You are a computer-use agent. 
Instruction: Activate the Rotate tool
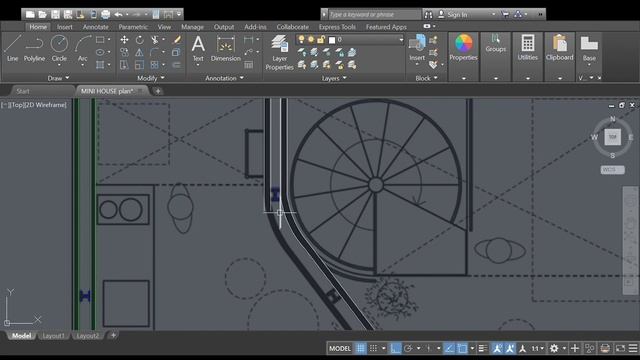pos(140,40)
